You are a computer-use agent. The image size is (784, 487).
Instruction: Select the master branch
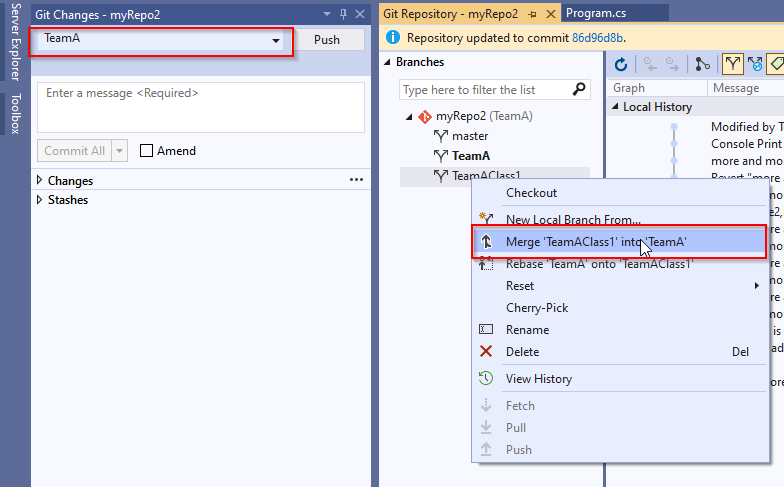pos(470,136)
